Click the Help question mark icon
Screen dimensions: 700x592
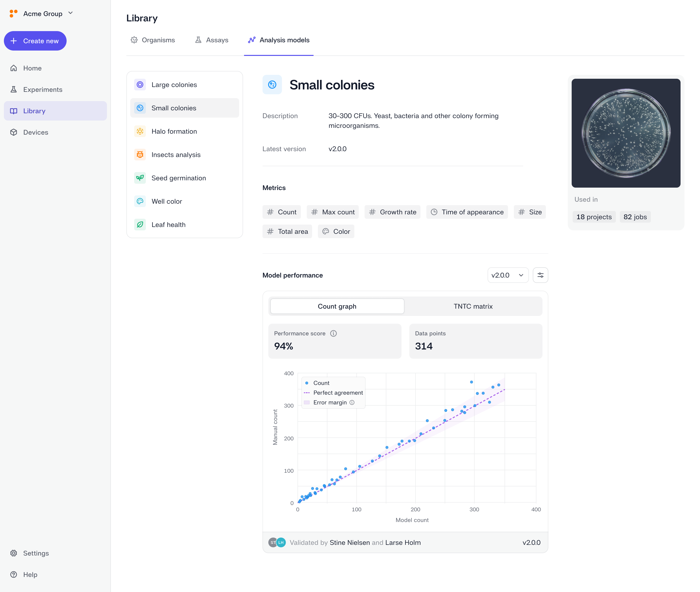[x=14, y=575]
